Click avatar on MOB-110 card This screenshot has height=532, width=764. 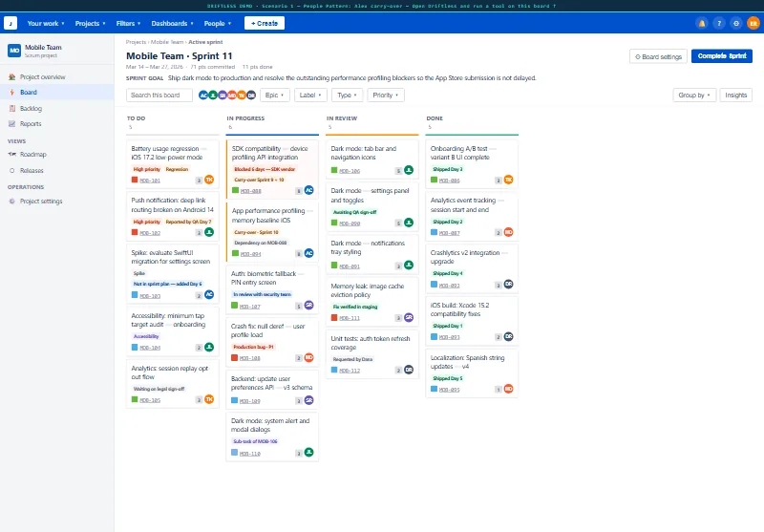308,453
